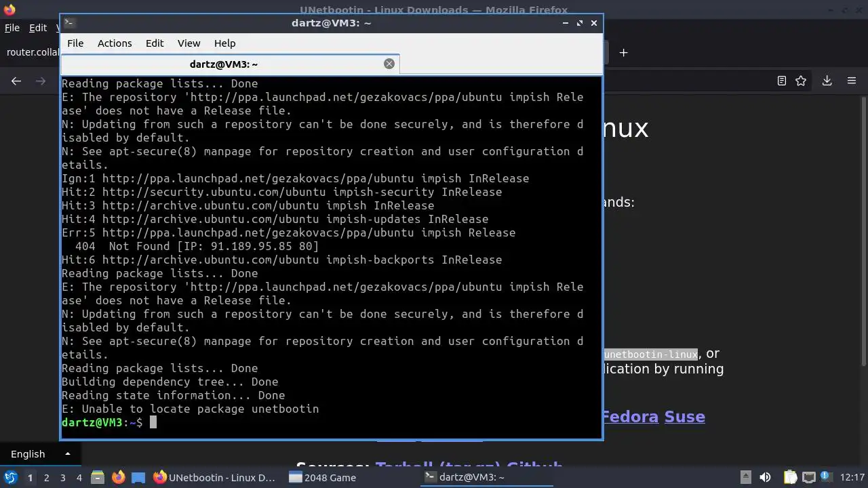Click the show desktop taskbar icon
Image resolution: width=868 pixels, height=488 pixels.
138,477
